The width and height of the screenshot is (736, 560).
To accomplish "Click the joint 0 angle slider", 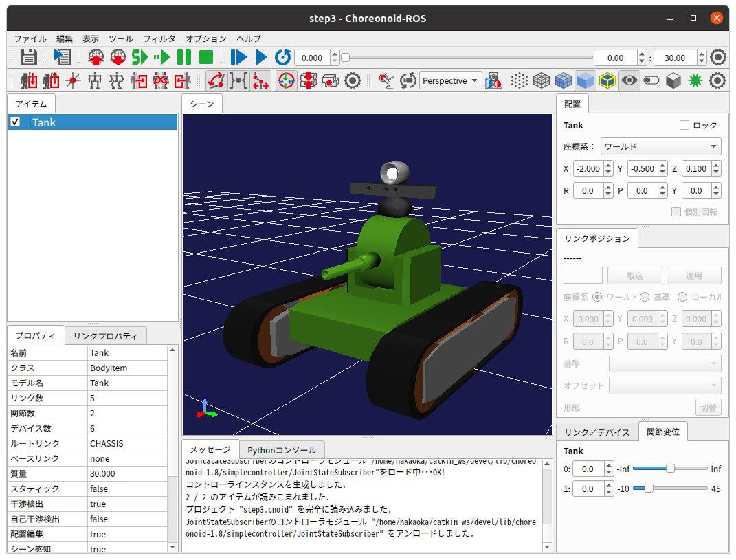I will point(670,469).
